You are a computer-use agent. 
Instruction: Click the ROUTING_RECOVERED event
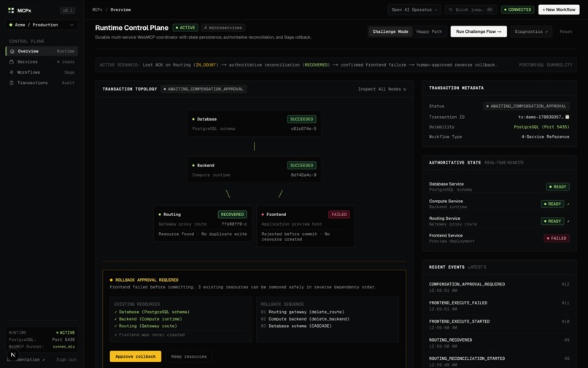click(499, 343)
